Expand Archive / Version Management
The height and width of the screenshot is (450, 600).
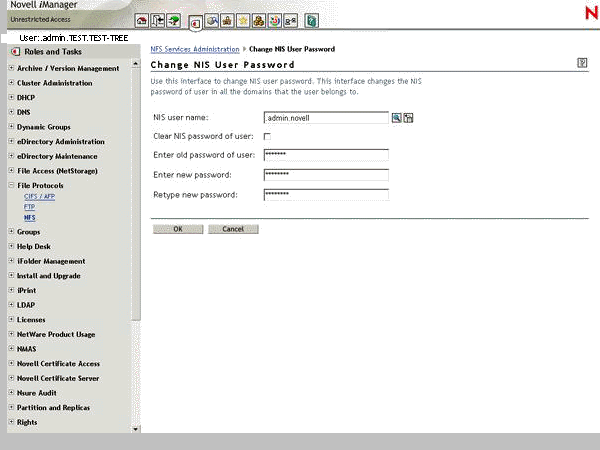(11, 68)
